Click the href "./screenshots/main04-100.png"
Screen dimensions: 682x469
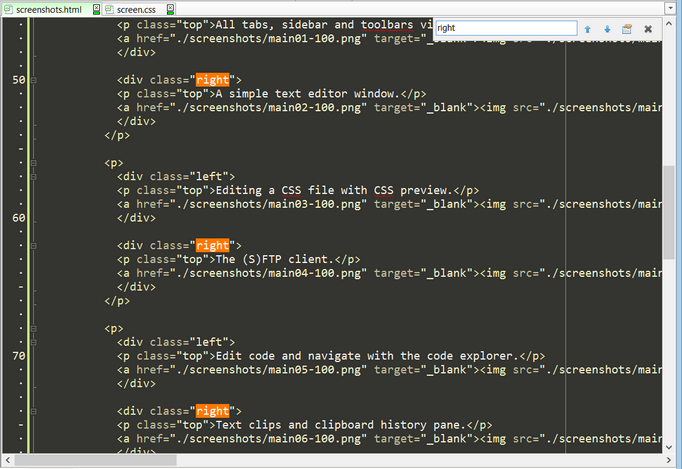point(268,273)
